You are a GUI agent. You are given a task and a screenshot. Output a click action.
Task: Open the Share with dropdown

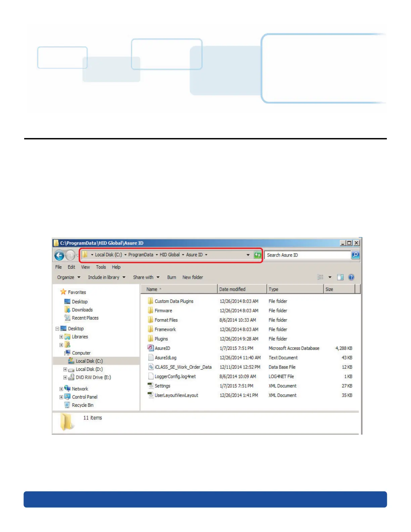146,277
